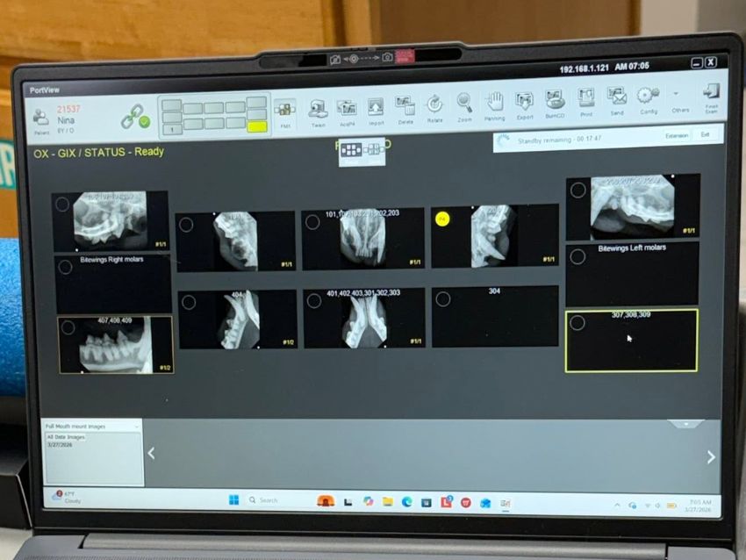Open the Twain acquisition tool
The image size is (746, 560).
coord(318,112)
